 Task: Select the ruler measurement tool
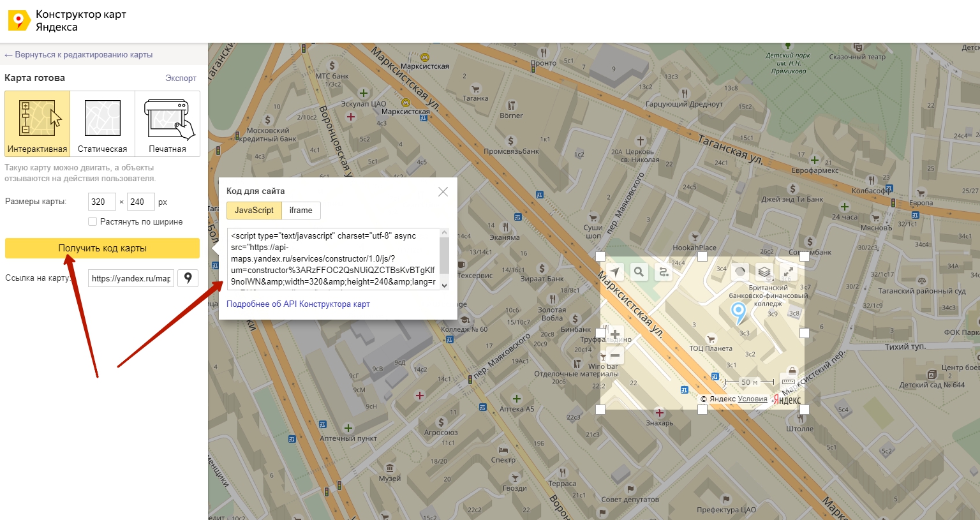tap(789, 382)
